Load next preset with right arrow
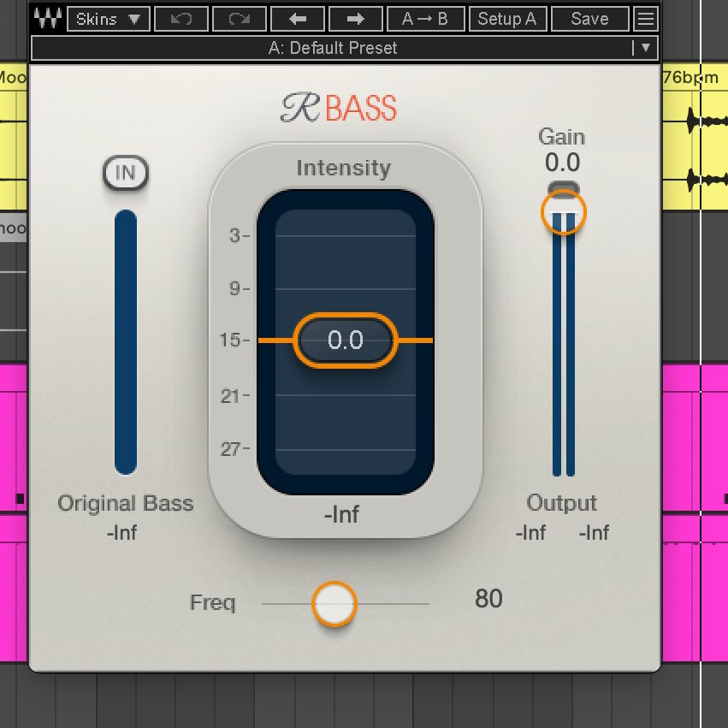Image resolution: width=728 pixels, height=728 pixels. point(356,19)
